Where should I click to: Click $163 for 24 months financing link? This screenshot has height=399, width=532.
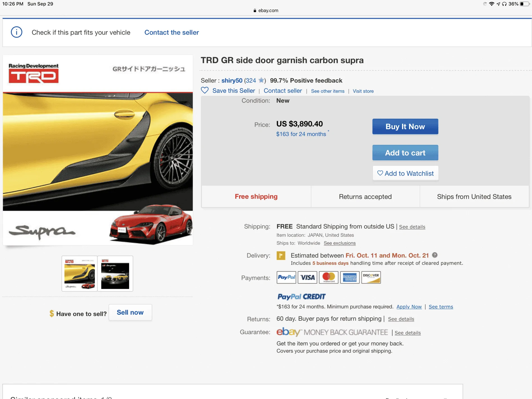tap(301, 134)
